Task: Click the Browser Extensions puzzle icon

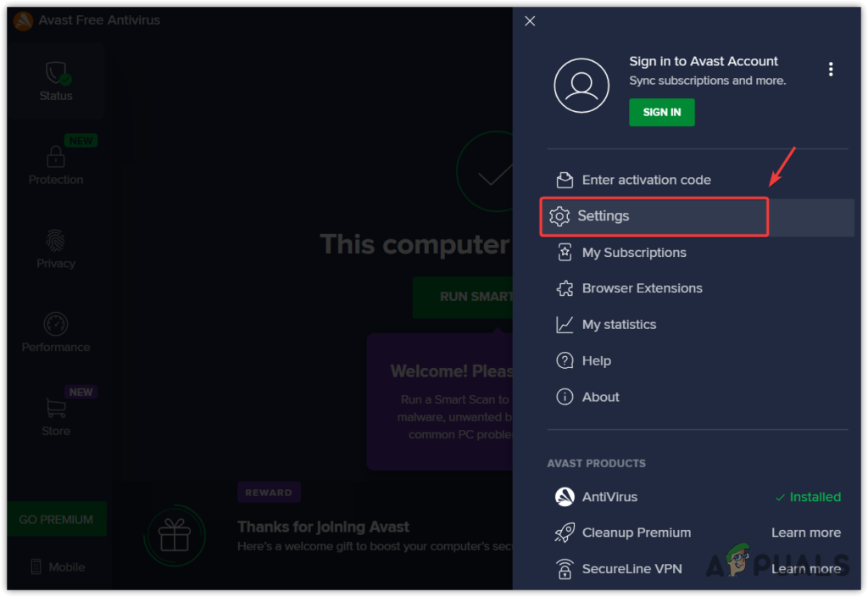Action: [x=565, y=288]
